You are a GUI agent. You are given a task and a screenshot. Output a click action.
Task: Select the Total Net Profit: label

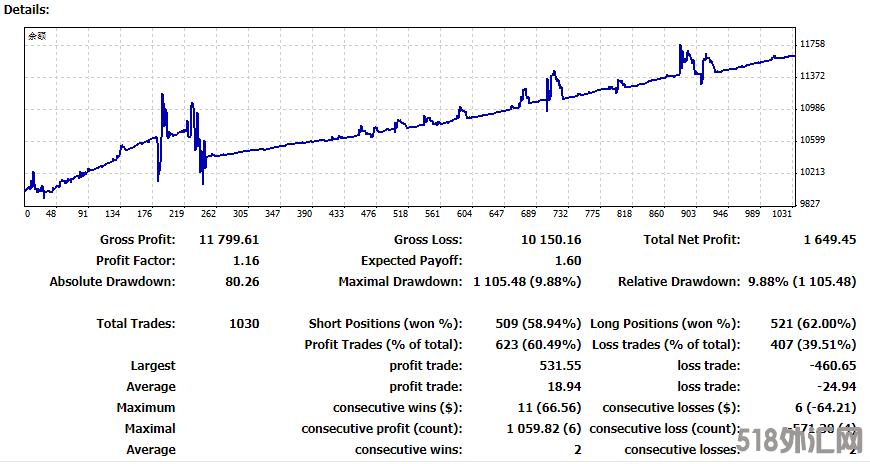692,240
